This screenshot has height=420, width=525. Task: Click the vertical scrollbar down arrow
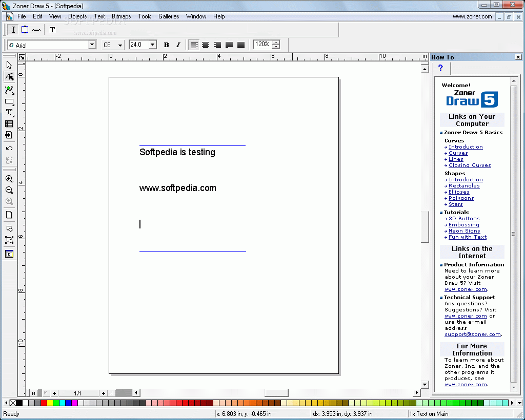425,385
